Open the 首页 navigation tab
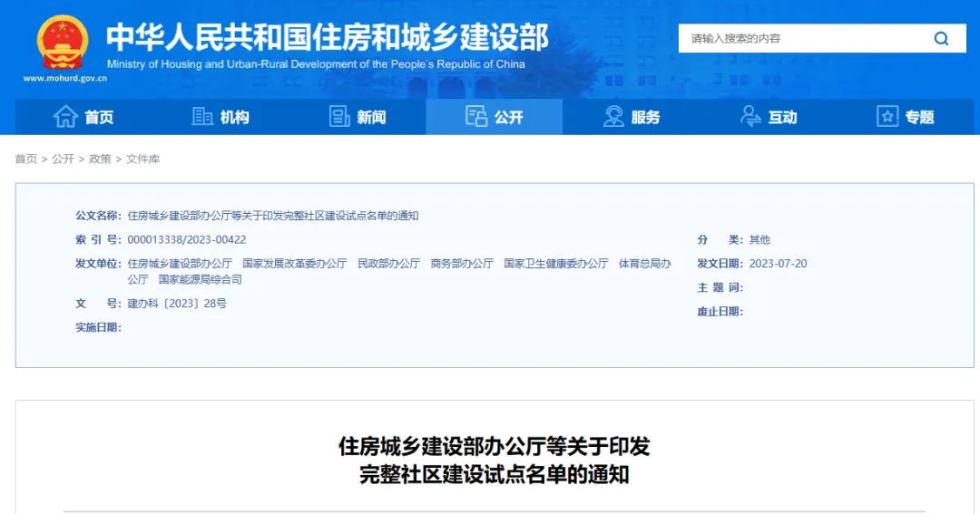 [83, 117]
